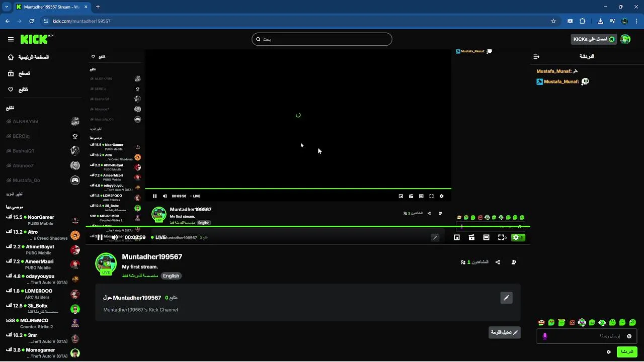Open recommended channel odayyouyou
This screenshot has height=362, width=644.
[43, 279]
